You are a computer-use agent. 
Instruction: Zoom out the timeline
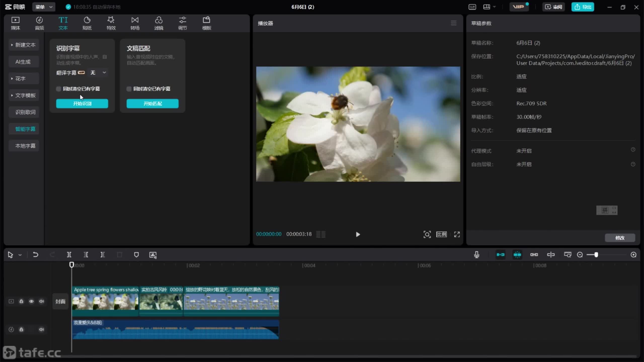tap(580, 255)
